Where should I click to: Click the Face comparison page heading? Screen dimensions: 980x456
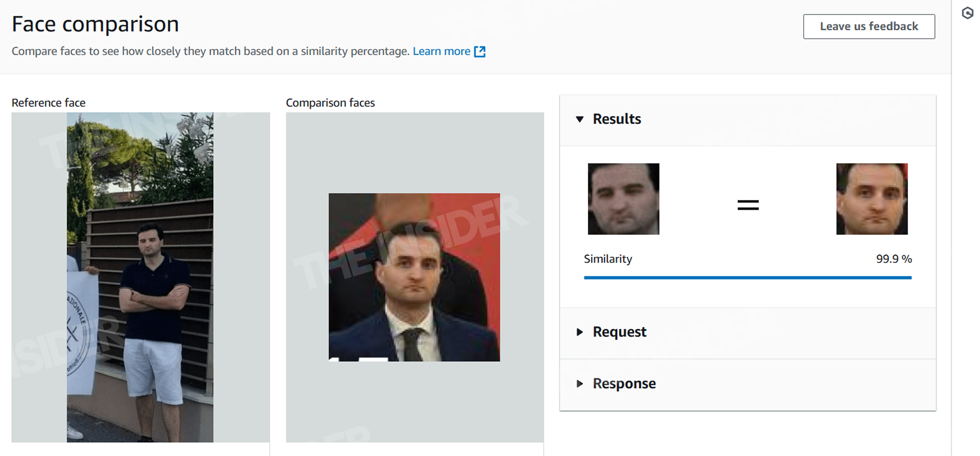[x=95, y=24]
